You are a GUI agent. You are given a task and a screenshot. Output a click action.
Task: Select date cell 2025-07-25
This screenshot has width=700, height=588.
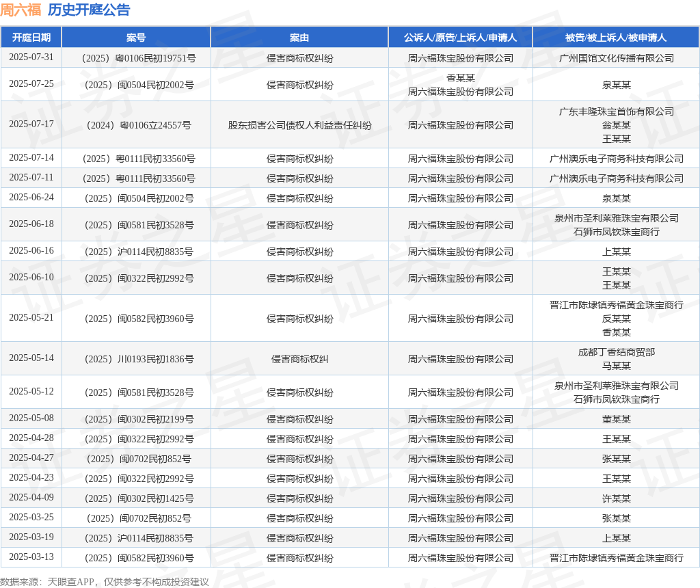click(x=31, y=84)
